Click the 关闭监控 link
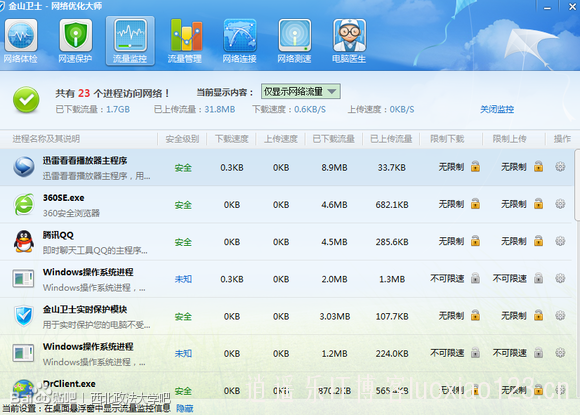The image size is (580, 415). tap(497, 109)
